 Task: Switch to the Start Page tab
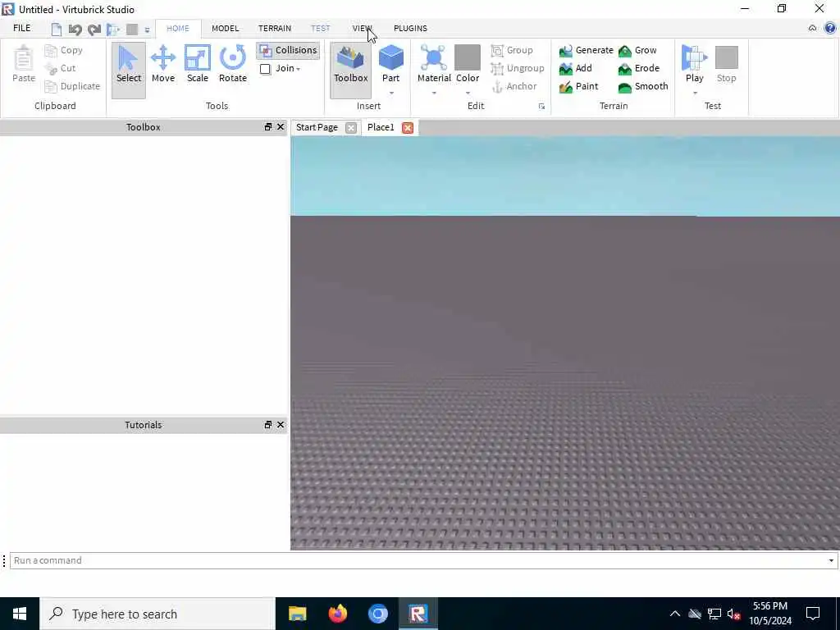[317, 127]
